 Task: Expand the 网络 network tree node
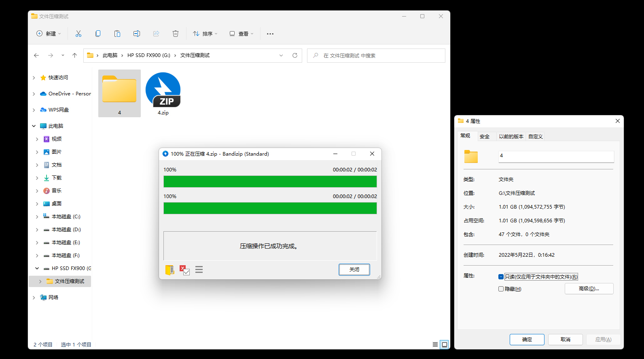pyautogui.click(x=34, y=298)
